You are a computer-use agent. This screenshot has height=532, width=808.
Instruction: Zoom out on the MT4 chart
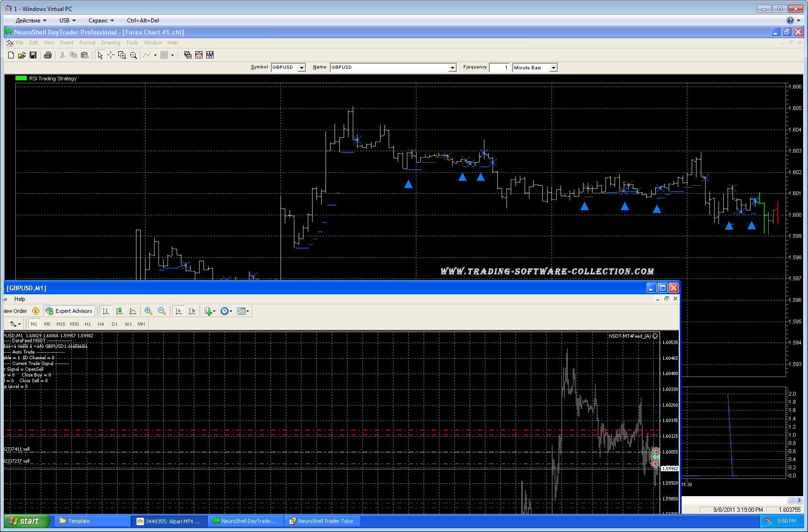[162, 311]
